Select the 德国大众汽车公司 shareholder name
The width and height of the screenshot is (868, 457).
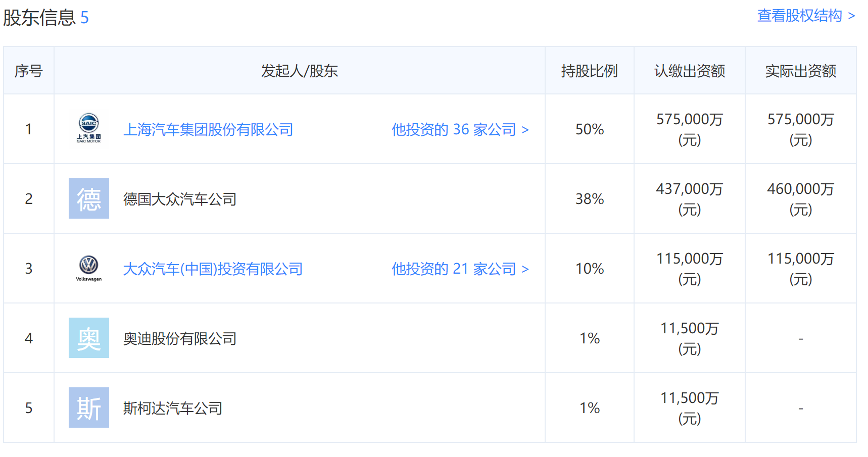click(180, 199)
